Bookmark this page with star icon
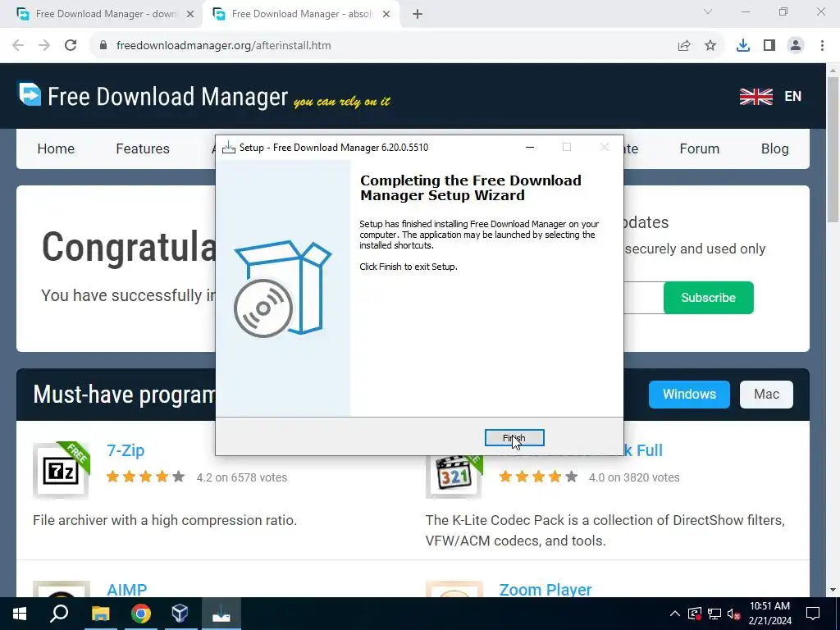840x630 pixels. [x=710, y=46]
